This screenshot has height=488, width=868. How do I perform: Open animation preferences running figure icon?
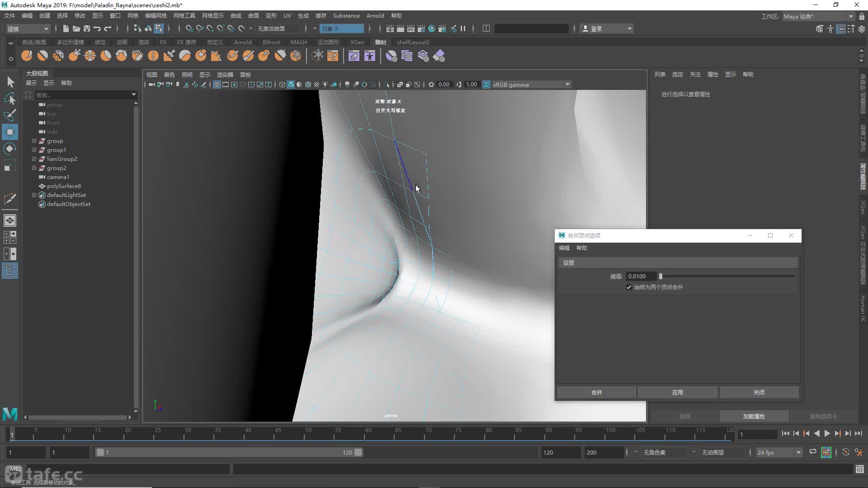859,452
